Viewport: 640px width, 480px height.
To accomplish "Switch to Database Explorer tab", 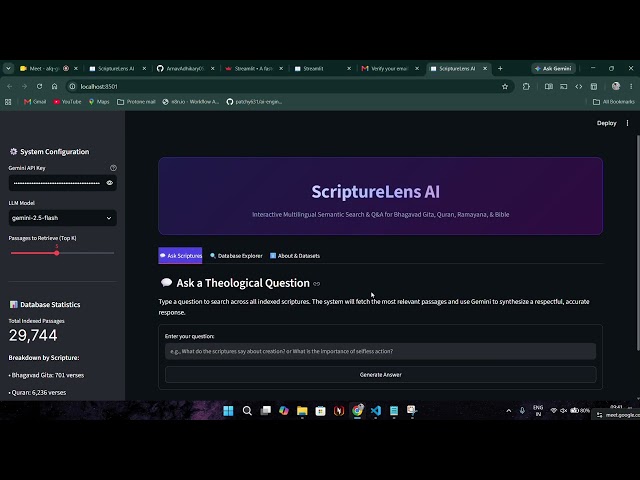I will point(236,256).
